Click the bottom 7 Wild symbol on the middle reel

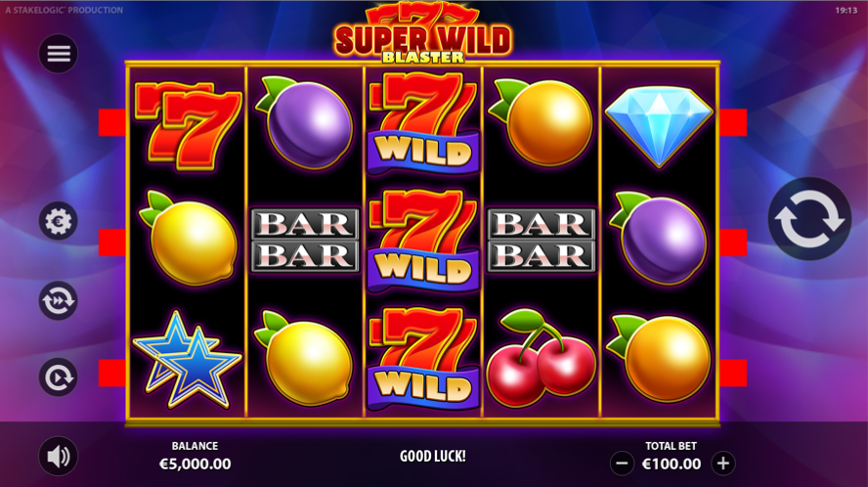click(423, 359)
